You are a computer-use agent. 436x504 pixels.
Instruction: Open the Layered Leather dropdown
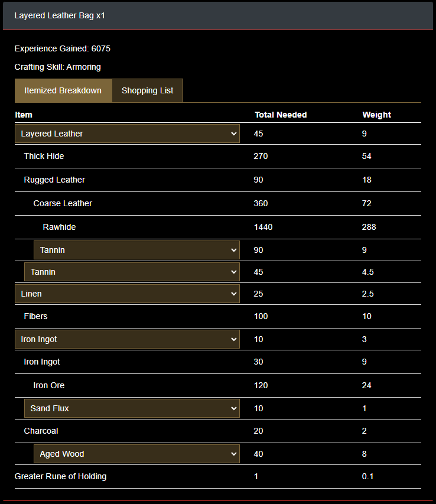coord(127,134)
